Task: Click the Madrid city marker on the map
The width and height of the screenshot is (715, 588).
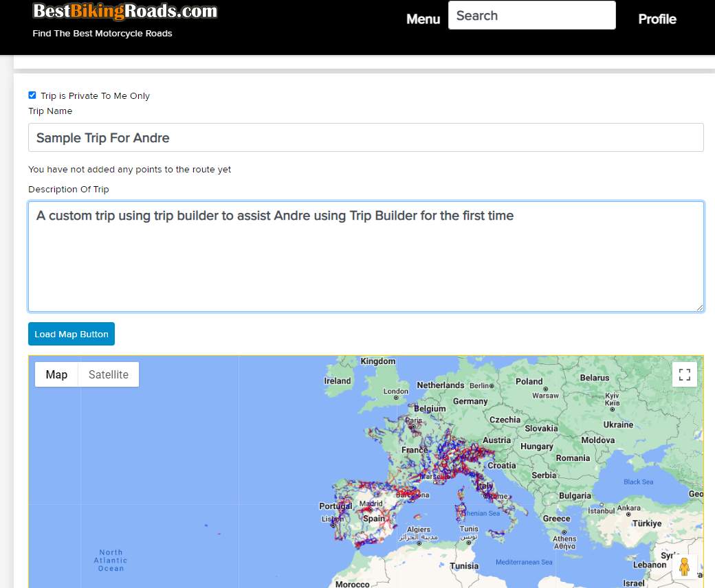Action: pyautogui.click(x=371, y=510)
